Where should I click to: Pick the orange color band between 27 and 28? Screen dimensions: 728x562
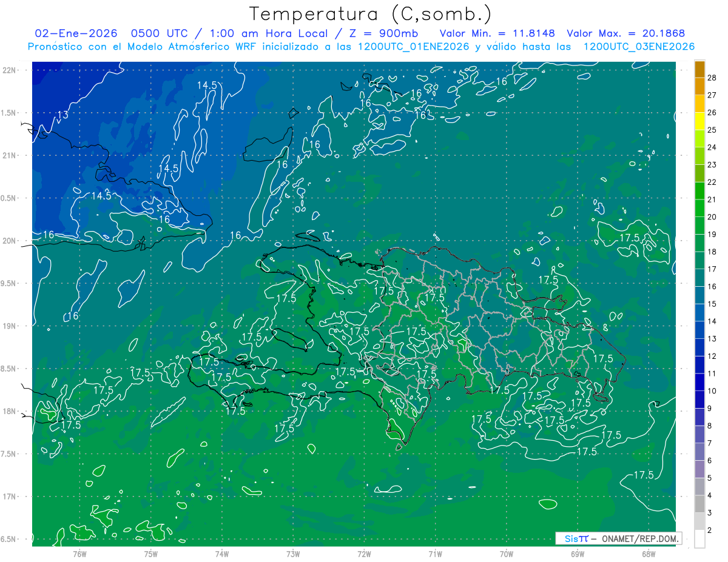click(x=699, y=86)
